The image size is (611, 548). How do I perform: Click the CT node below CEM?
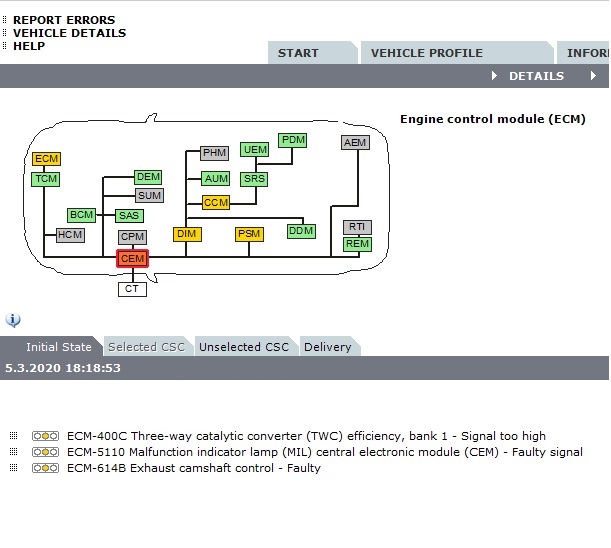point(132,289)
